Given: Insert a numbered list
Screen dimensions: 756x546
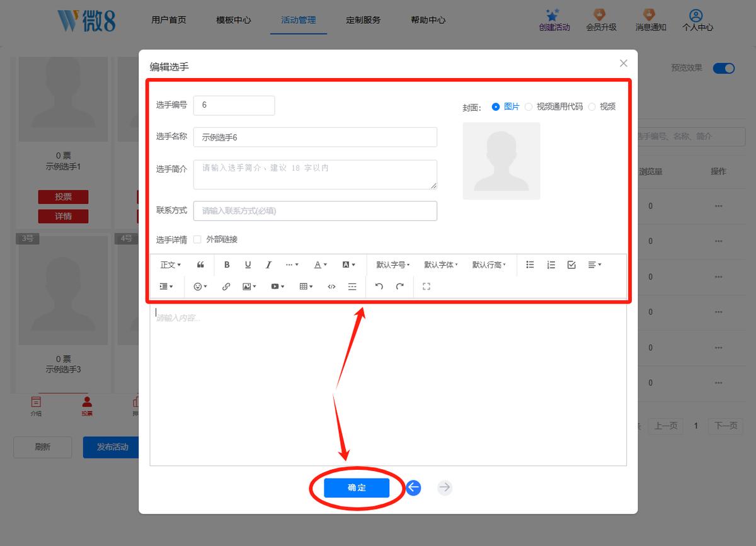Looking at the screenshot, I should [551, 265].
